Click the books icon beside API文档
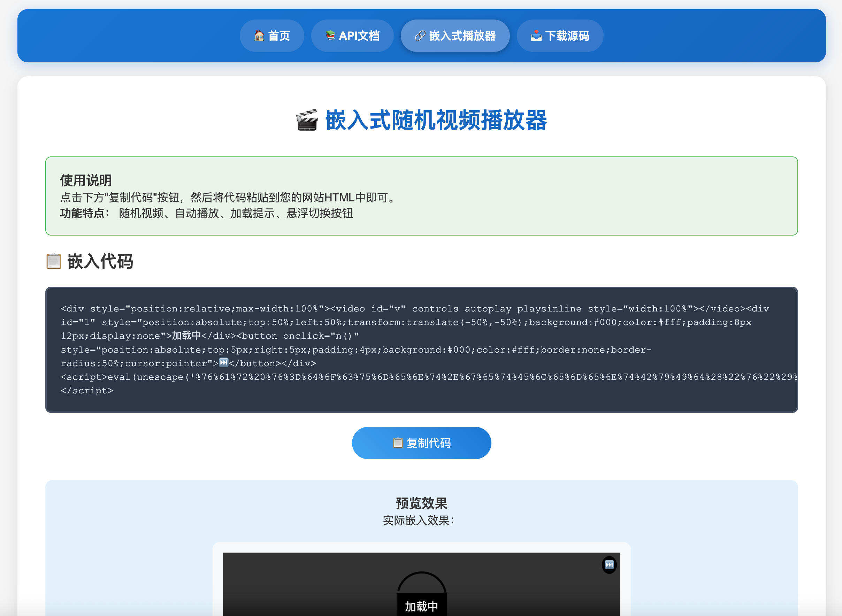Screen dimensions: 842x616 (x=330, y=36)
